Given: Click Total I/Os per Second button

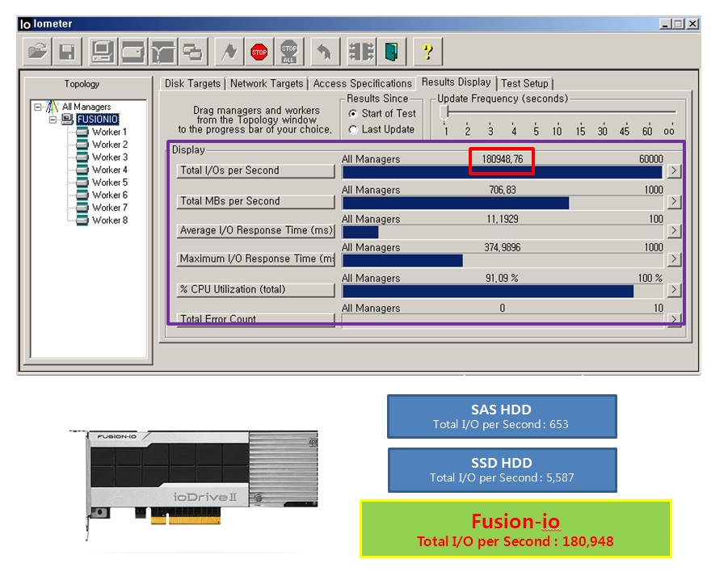Looking at the screenshot, I should click(x=255, y=170).
